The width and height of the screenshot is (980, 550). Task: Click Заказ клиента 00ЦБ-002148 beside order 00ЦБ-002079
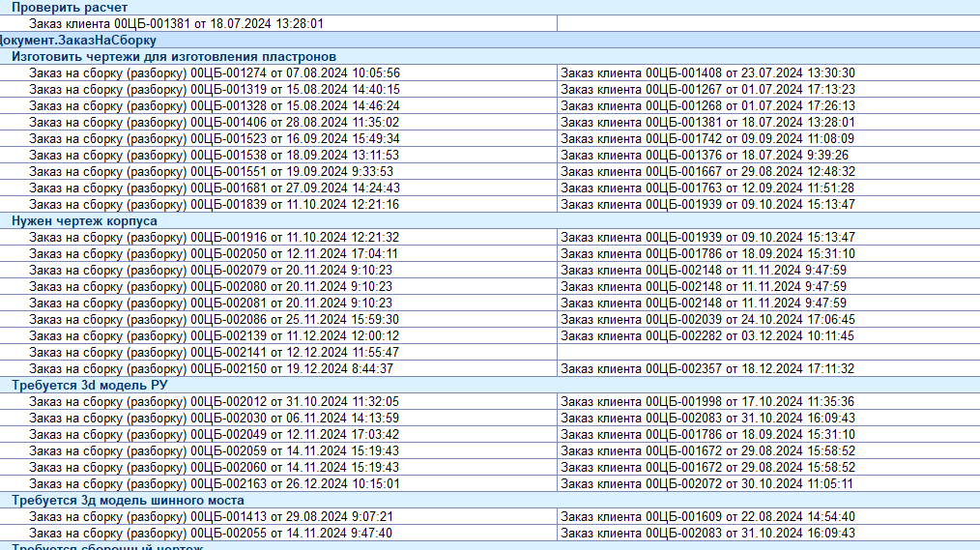click(704, 271)
